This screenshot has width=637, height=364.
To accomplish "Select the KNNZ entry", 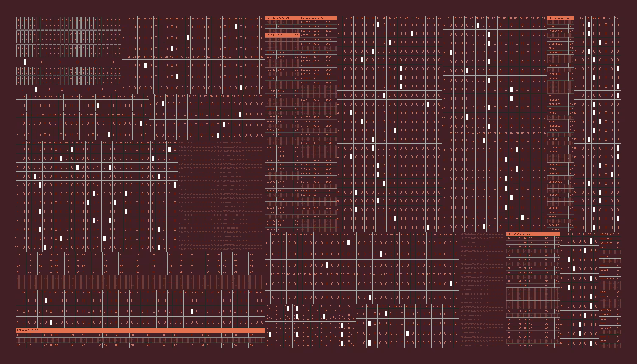I will [551, 109].
